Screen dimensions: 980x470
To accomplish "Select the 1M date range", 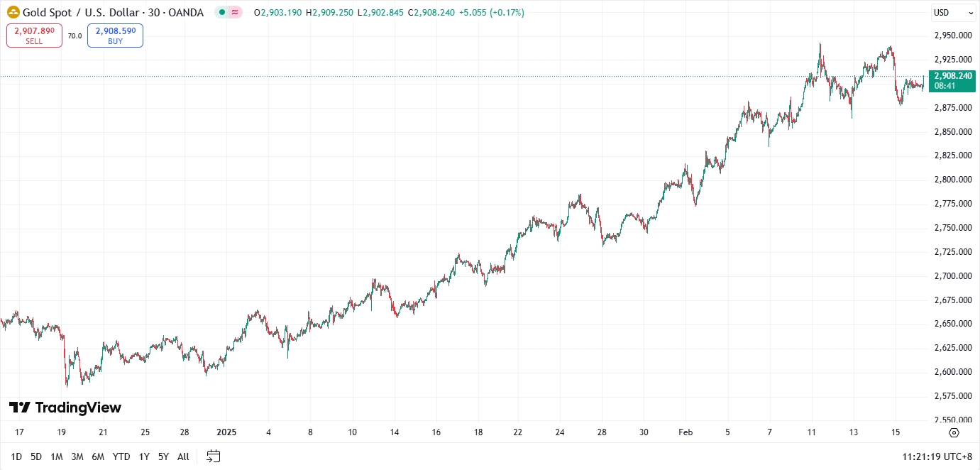I will pyautogui.click(x=57, y=457).
